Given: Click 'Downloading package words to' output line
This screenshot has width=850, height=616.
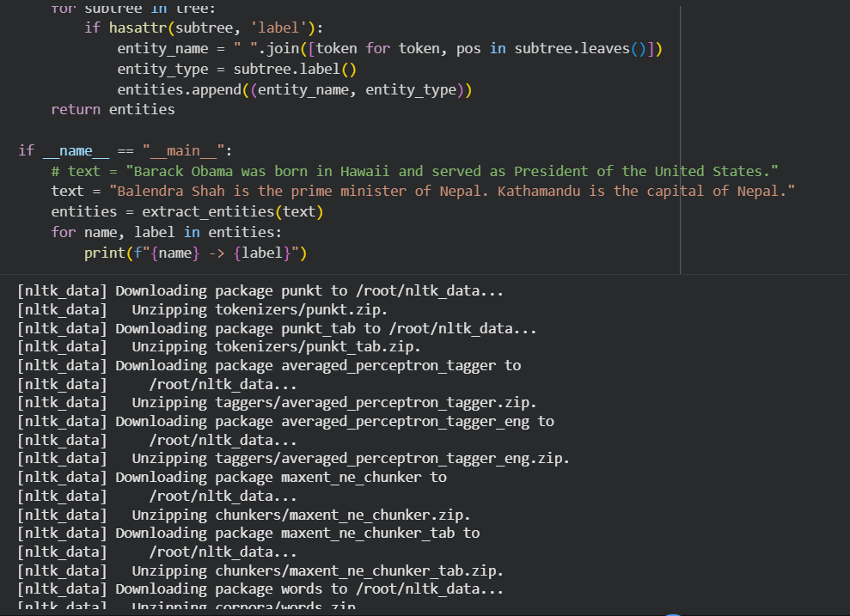Looking at the screenshot, I should (x=260, y=589).
